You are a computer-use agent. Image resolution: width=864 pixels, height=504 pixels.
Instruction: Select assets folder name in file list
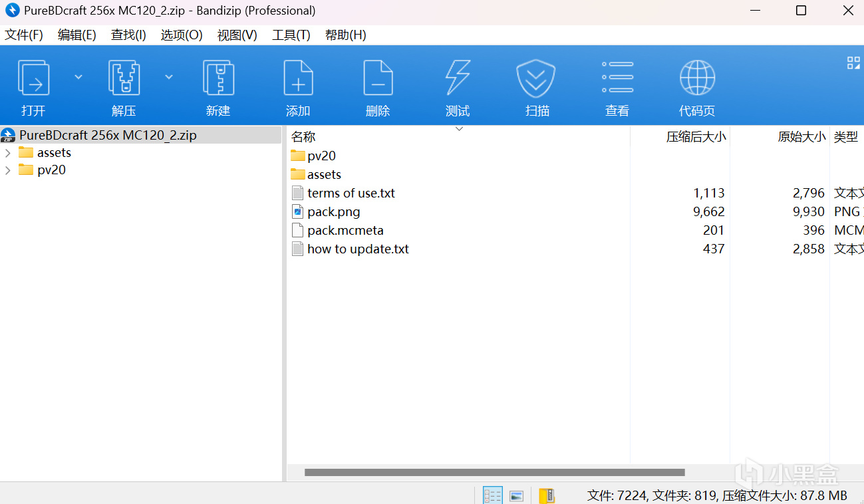(324, 175)
